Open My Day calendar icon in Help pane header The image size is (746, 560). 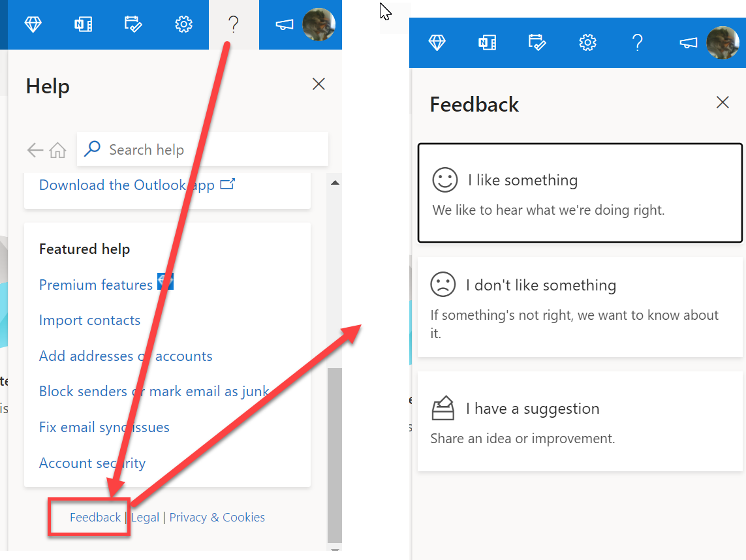133,23
